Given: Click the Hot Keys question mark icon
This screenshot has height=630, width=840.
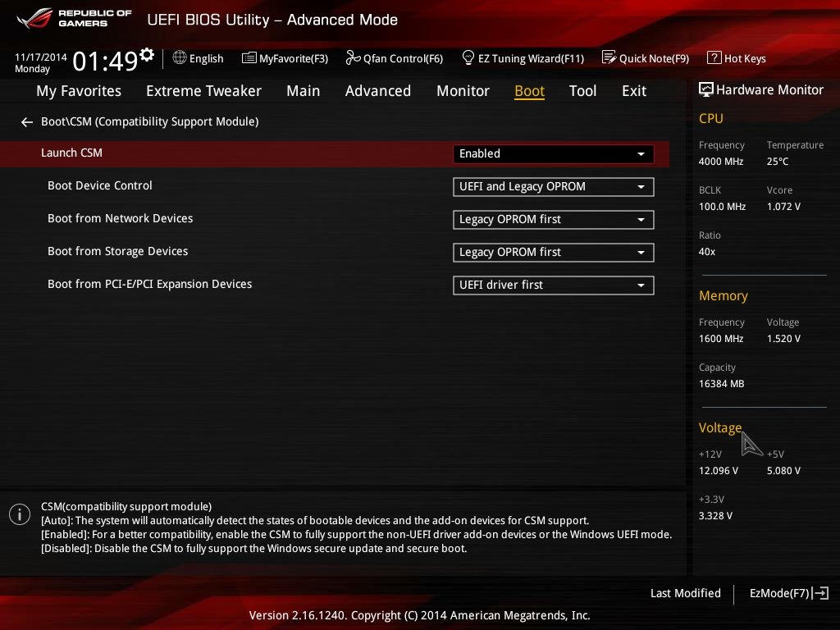Looking at the screenshot, I should coord(714,57).
